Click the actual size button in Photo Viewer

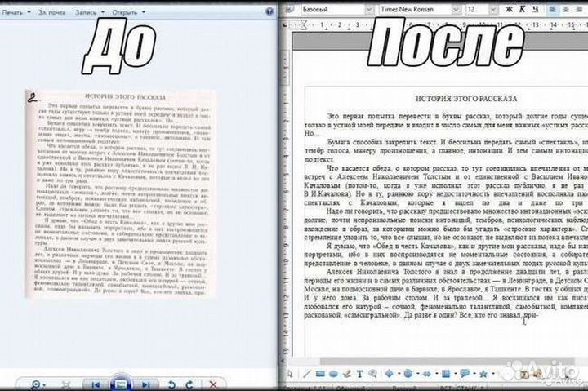click(66, 385)
